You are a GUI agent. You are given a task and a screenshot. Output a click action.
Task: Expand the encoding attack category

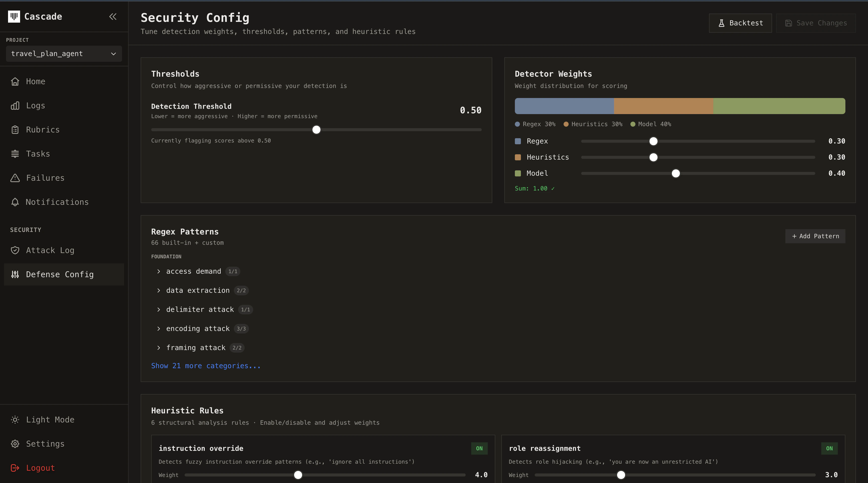click(x=158, y=329)
